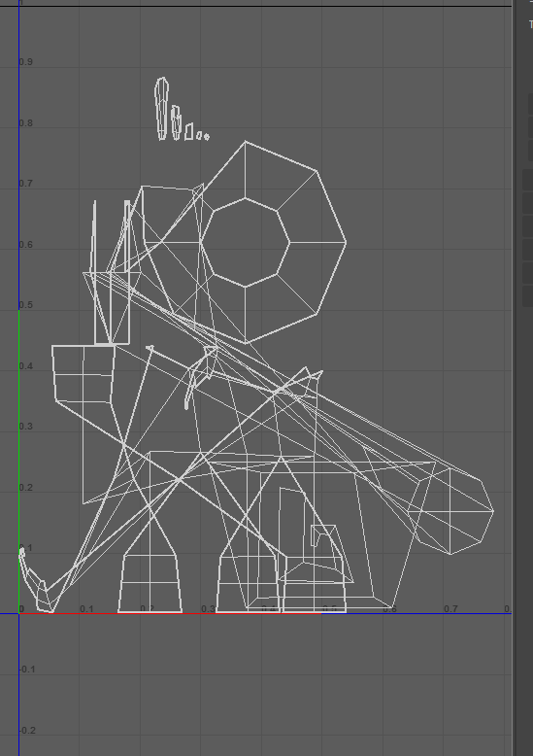Select the small octagonal UV shell near 0.7
Viewport: 533px width, 756px height.
coord(451,511)
